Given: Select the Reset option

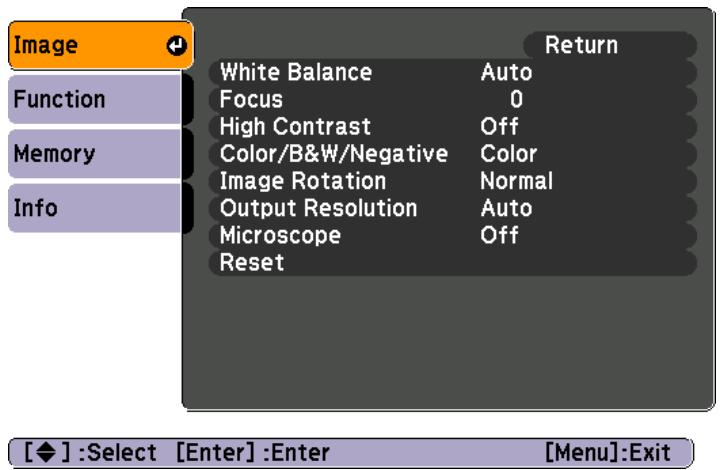Looking at the screenshot, I should pos(453,263).
